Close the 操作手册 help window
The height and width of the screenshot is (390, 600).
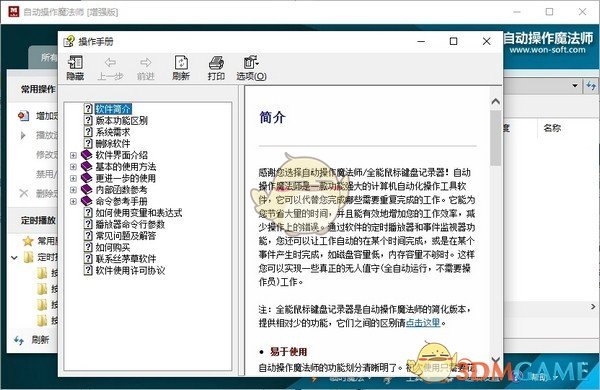[x=486, y=41]
